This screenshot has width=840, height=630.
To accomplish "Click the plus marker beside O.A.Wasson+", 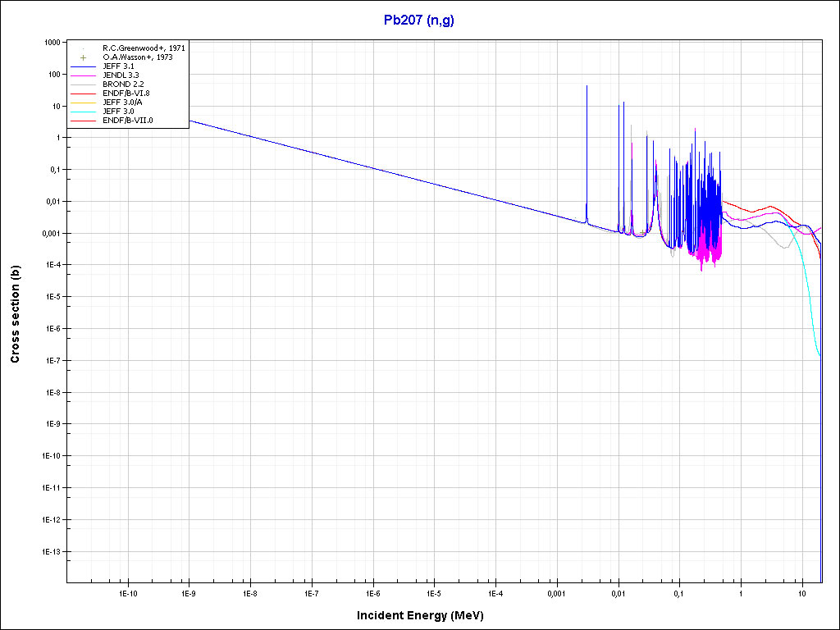I will (x=84, y=57).
